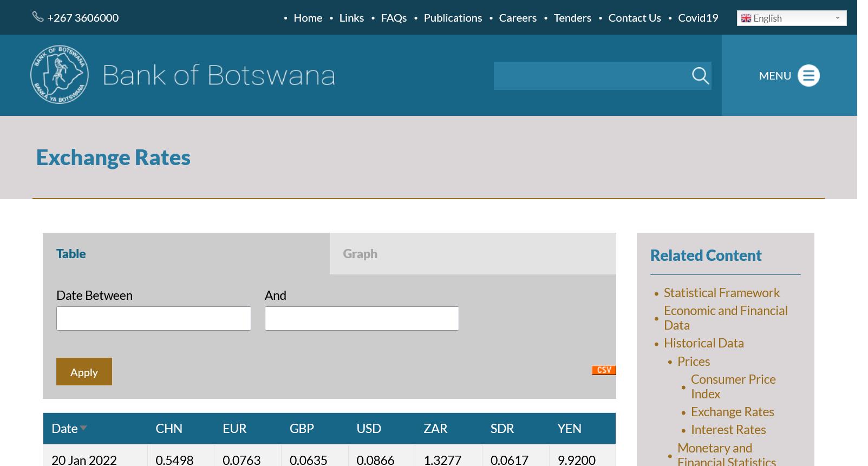Screen dimensions: 868x466
Task: Go to the Tenders page
Action: (572, 18)
